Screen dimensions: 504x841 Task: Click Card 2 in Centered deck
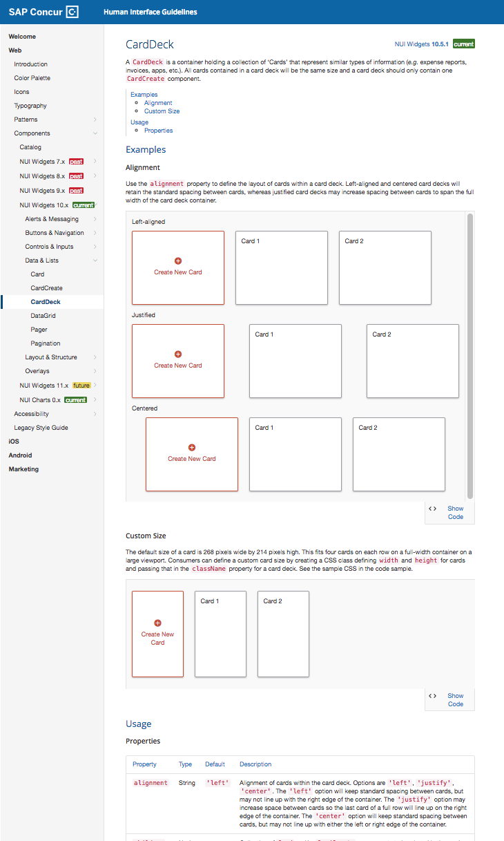[399, 454]
